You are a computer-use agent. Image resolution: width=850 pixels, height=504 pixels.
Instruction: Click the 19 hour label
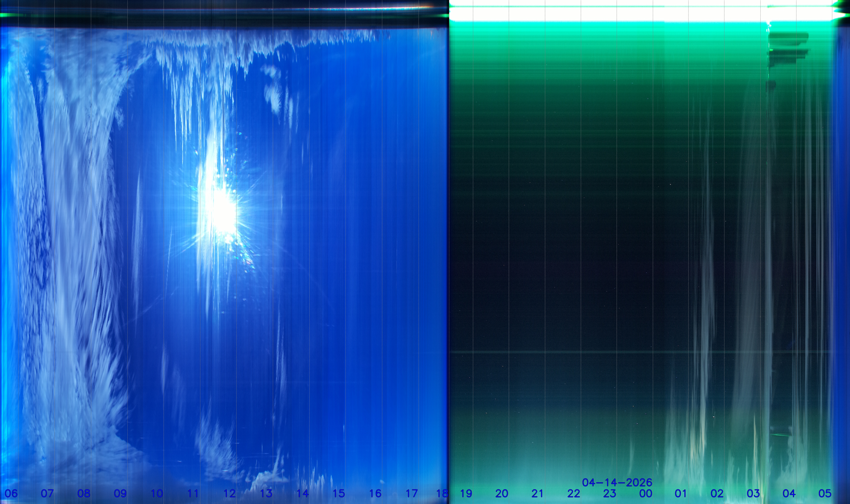point(466,493)
